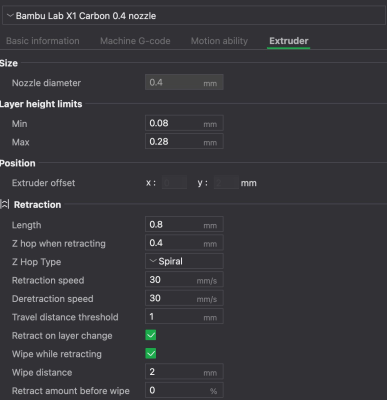The image size is (387, 400).
Task: Edit the retraction Length field
Action: tap(184, 225)
